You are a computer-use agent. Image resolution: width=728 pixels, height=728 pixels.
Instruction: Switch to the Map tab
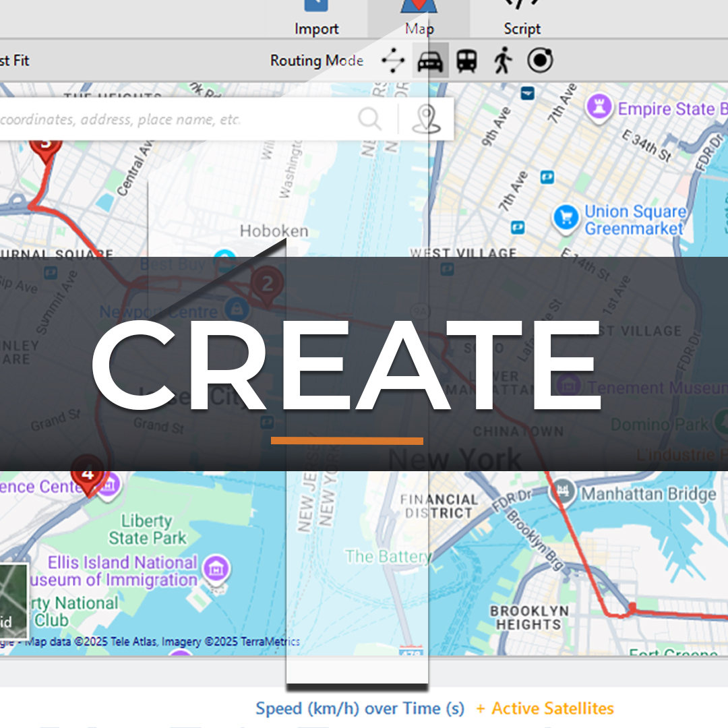coord(419,19)
